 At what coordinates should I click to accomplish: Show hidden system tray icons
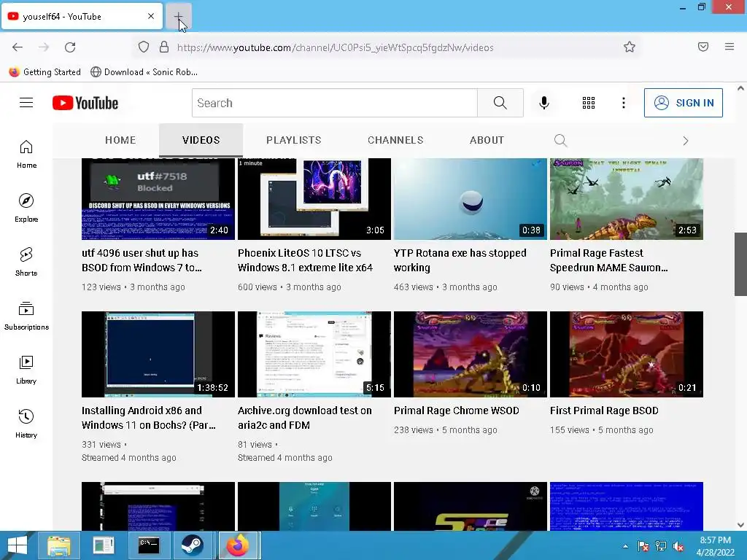coord(625,546)
